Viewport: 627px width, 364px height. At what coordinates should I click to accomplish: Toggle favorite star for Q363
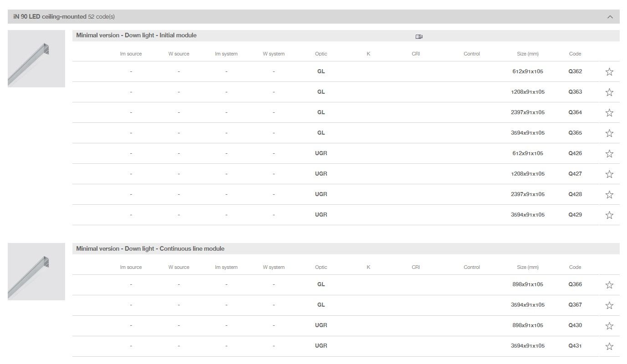click(x=609, y=92)
